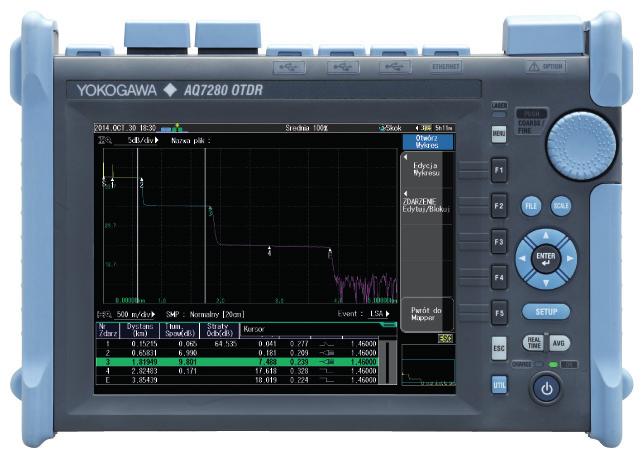Click the Tłum. Spaw(dB) column header

pyautogui.click(x=179, y=330)
